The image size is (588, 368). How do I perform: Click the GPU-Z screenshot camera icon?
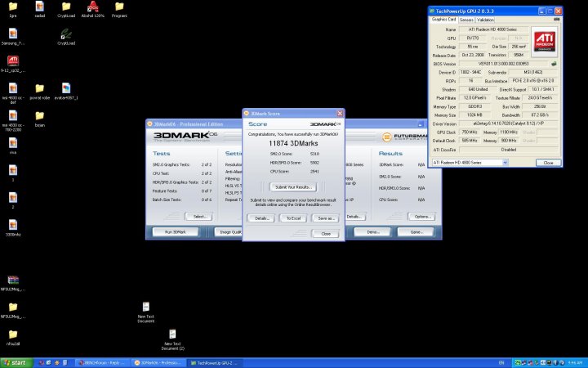[556, 19]
